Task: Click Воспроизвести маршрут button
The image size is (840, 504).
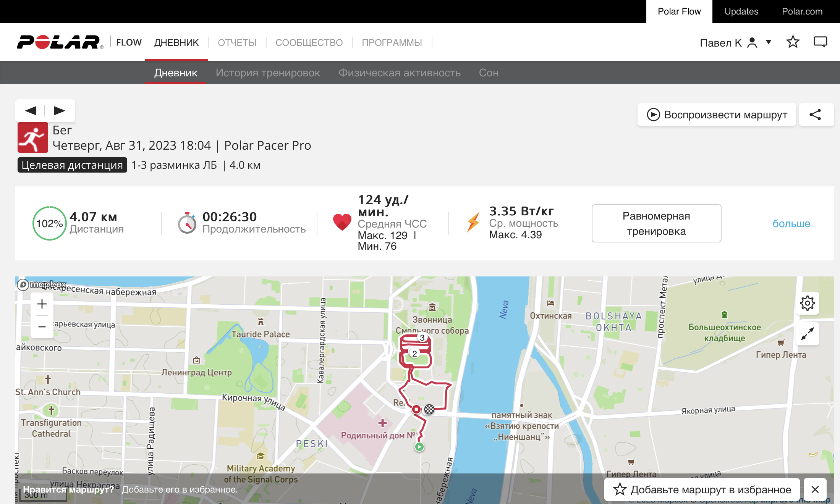Action: click(x=717, y=115)
